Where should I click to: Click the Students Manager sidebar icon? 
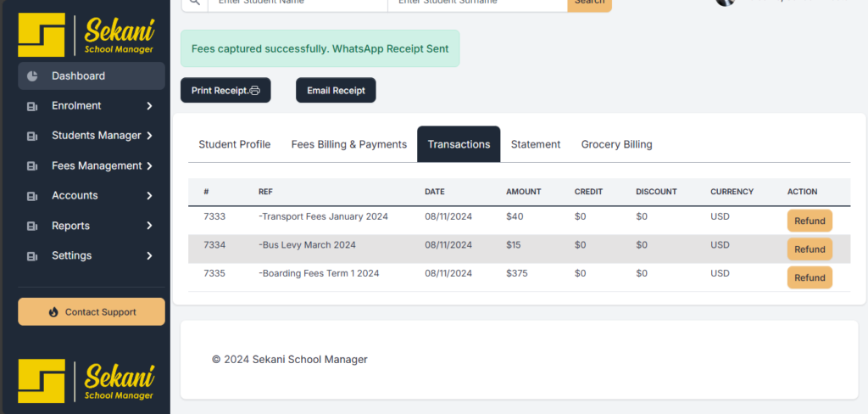coord(32,137)
